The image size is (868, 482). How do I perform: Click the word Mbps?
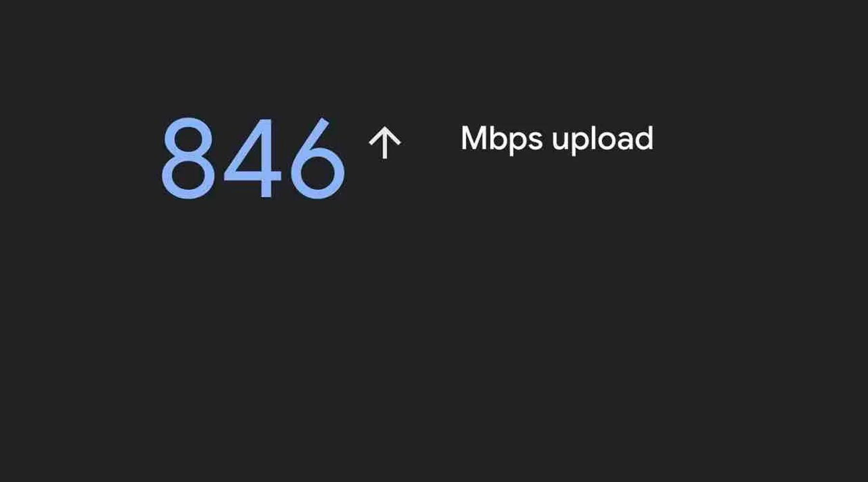click(502, 140)
